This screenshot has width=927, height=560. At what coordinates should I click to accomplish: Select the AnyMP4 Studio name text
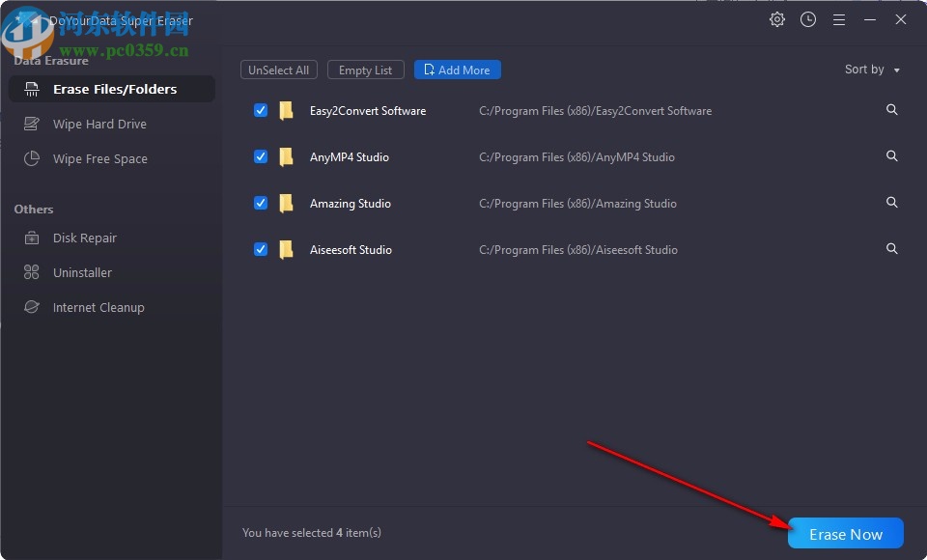(350, 156)
